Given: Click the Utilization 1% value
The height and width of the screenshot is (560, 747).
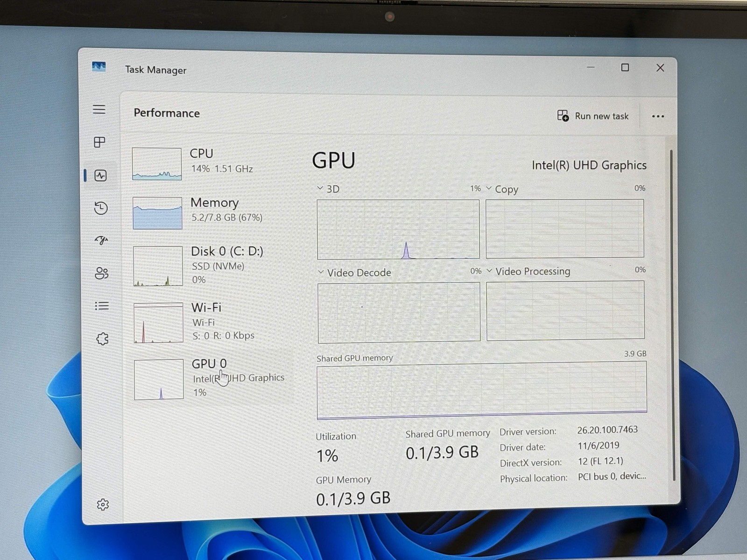Looking at the screenshot, I should click(327, 456).
